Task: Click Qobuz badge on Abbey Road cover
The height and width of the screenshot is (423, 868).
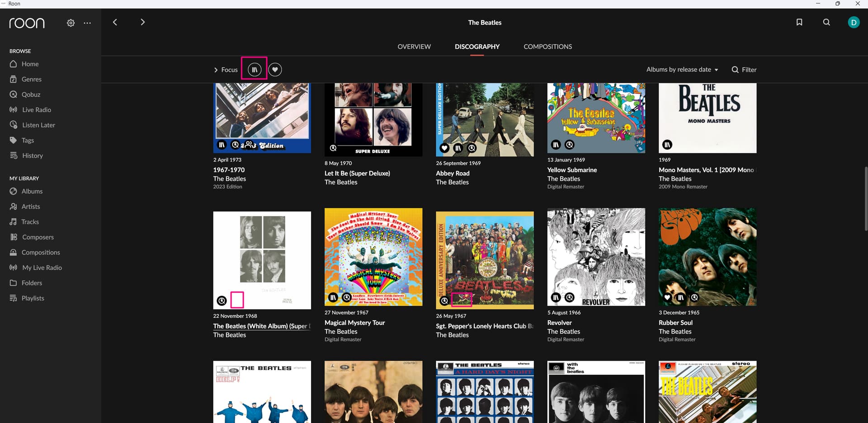Action: [472, 148]
